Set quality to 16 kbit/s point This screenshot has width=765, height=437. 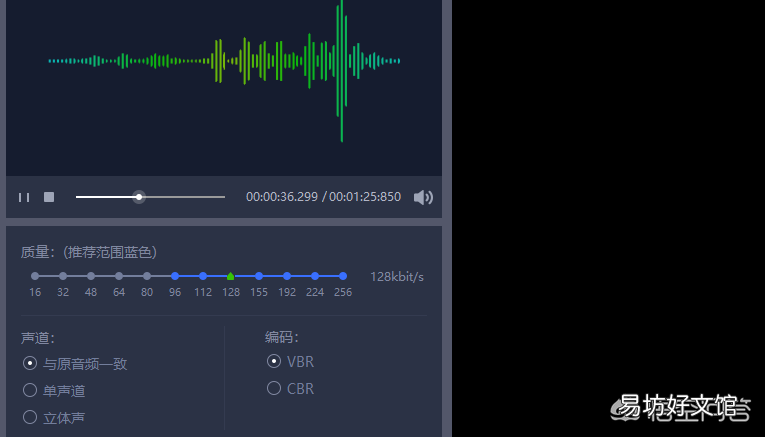click(35, 276)
